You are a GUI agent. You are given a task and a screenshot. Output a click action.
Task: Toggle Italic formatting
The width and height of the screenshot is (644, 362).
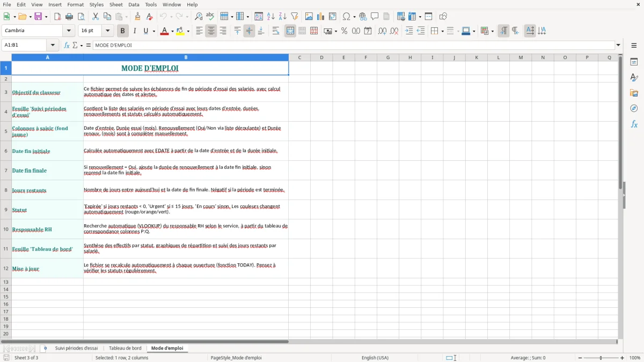pyautogui.click(x=134, y=31)
